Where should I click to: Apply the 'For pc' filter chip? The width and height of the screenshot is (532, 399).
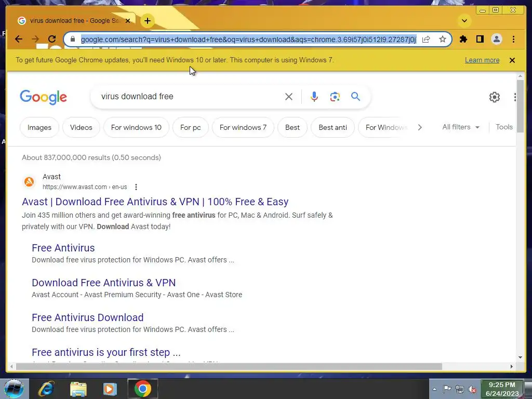[x=190, y=128]
